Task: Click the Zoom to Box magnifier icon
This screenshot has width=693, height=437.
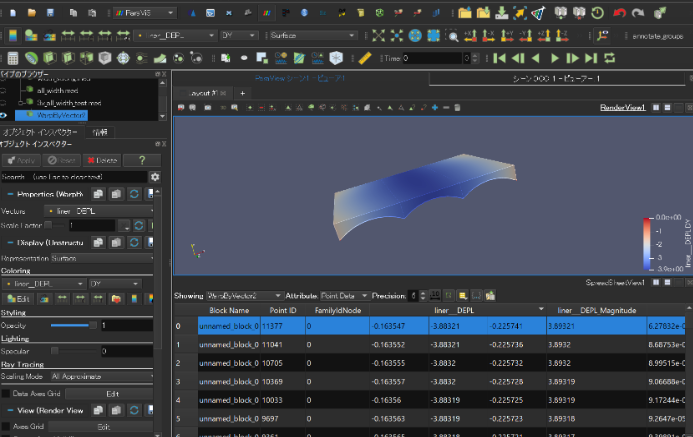Action: click(453, 36)
